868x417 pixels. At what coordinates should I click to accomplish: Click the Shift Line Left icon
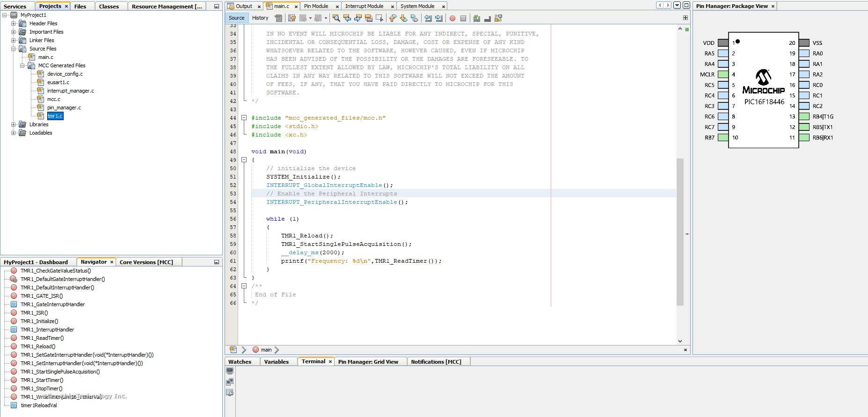(428, 18)
